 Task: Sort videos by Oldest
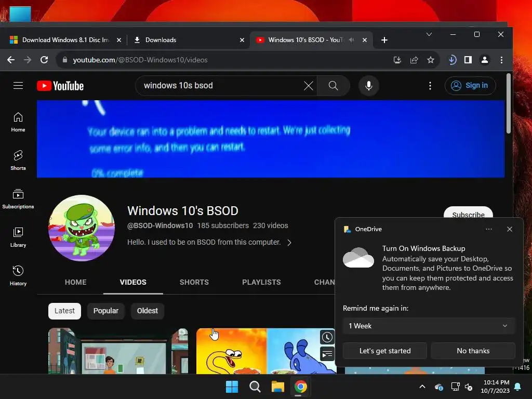pyautogui.click(x=147, y=311)
